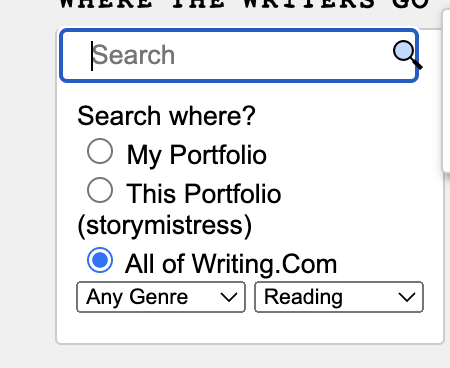Click the chevron arrow of Any Genre
The height and width of the screenshot is (368, 450).
tap(229, 297)
